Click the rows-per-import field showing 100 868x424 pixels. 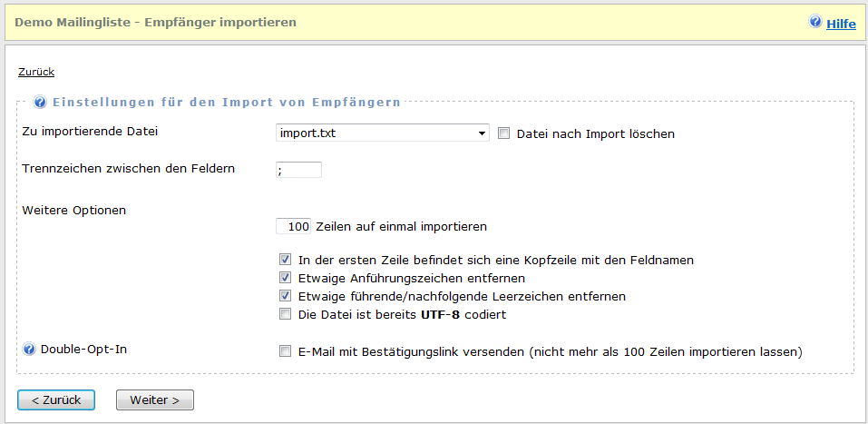(294, 226)
